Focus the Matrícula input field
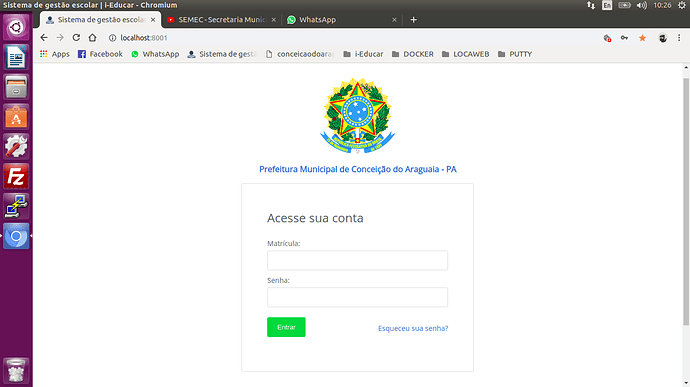 click(x=357, y=260)
